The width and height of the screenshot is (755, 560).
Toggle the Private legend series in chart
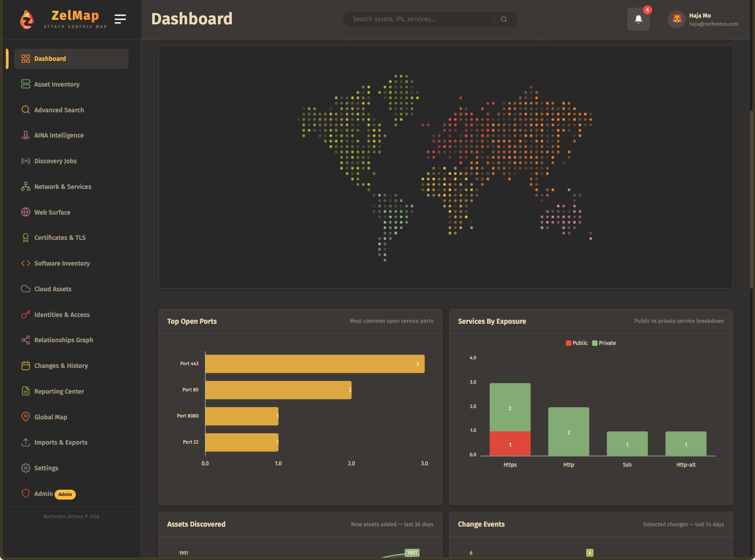(x=604, y=343)
